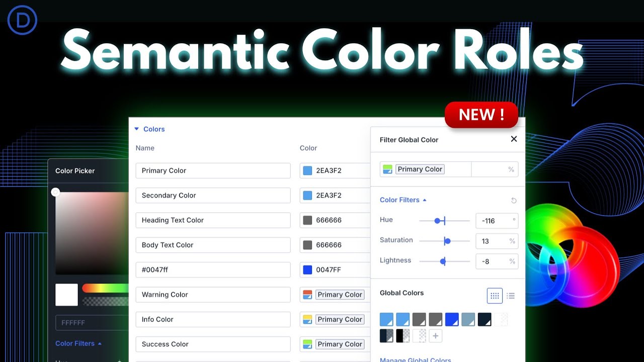Screen dimensions: 644x362
Task: Select the half-black half-transparent global swatch
Action: coord(403,336)
